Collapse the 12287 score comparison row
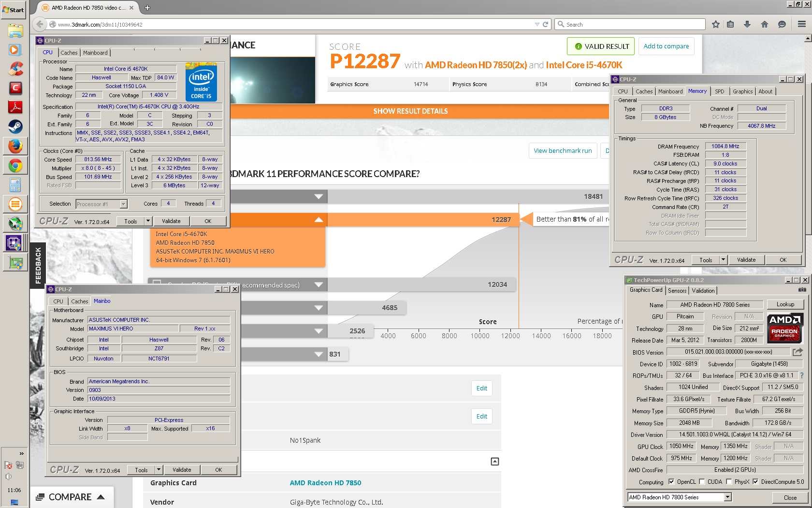The width and height of the screenshot is (812, 508). [x=319, y=220]
